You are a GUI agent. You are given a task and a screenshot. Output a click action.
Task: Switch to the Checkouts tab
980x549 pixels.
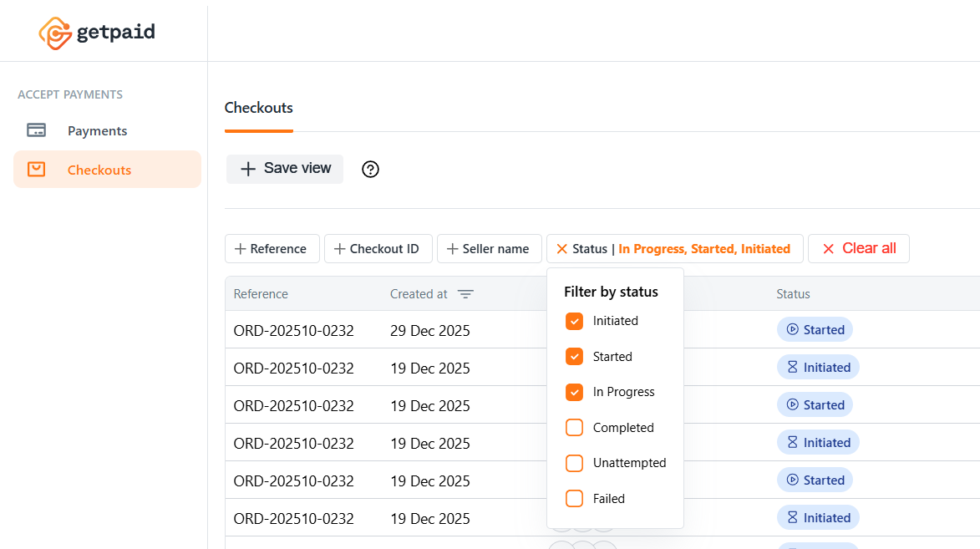258,108
